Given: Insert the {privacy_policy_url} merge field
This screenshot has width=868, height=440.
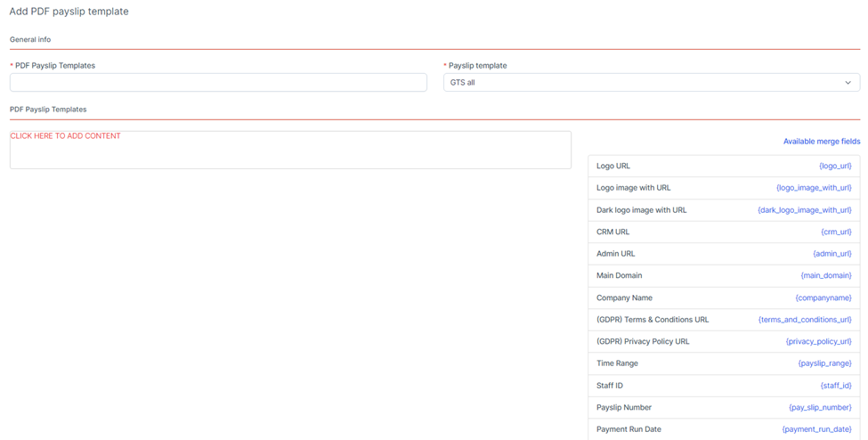Looking at the screenshot, I should tap(818, 342).
